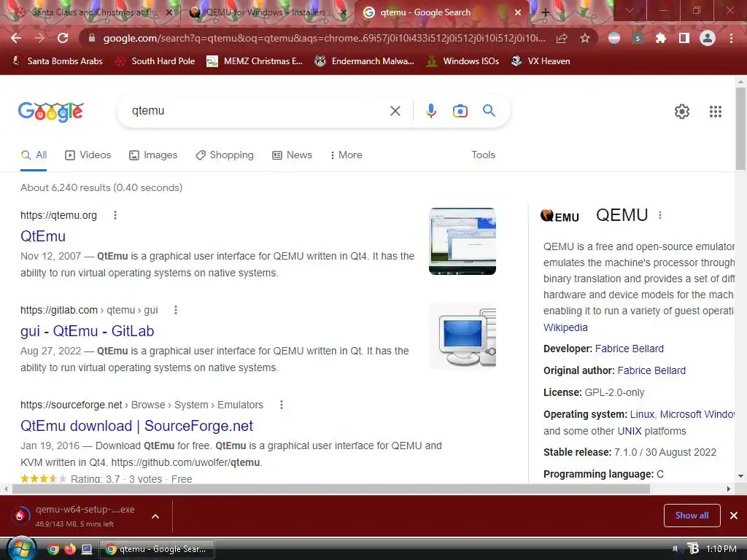Image resolution: width=747 pixels, height=560 pixels.
Task: Select the Images search filter
Action: (x=153, y=155)
